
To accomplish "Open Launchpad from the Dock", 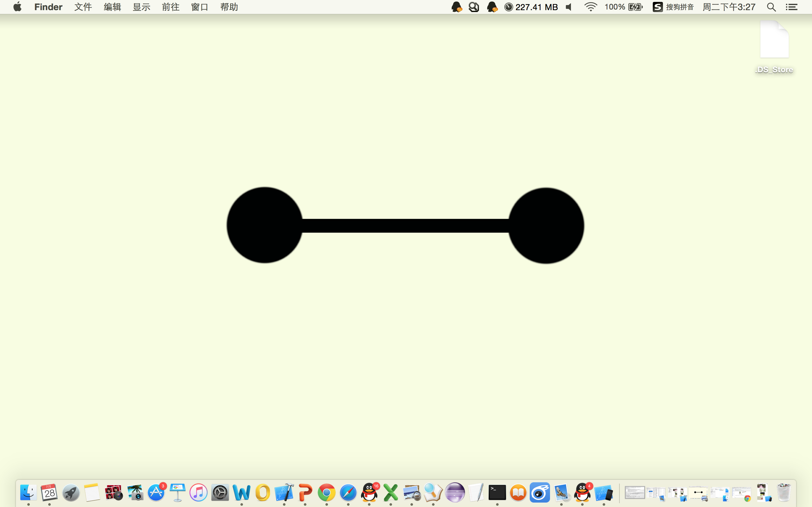I will (x=71, y=492).
